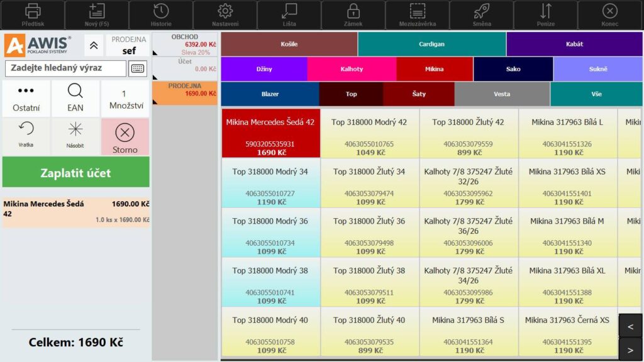Collapse panel with double chevron up
Screen dimensions: 644x362
tap(93, 45)
